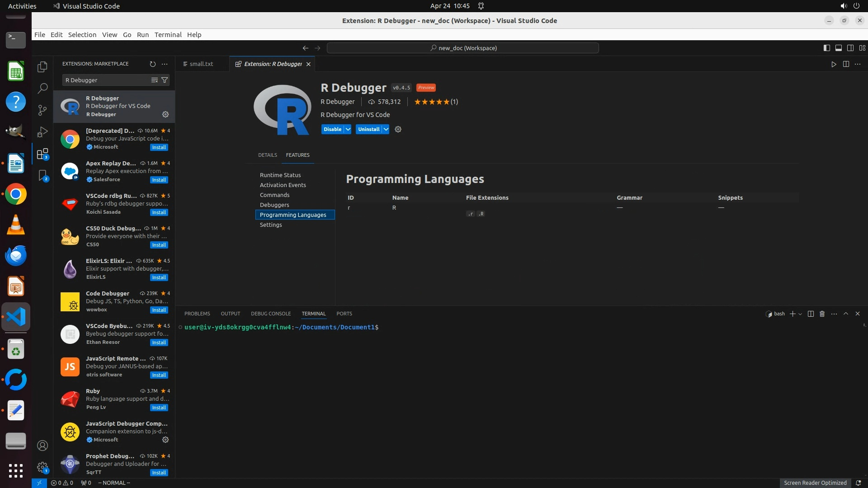The height and width of the screenshot is (488, 868).
Task: Open the Explorer view in activity bar
Action: click(42, 67)
